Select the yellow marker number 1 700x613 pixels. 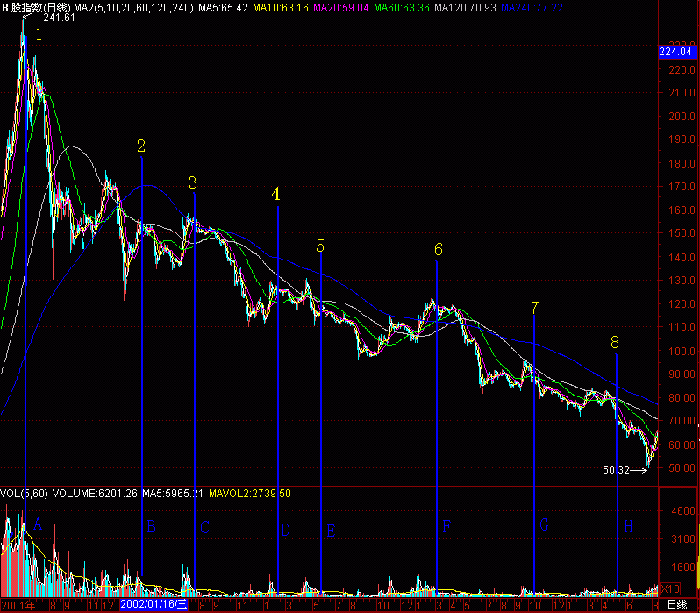(39, 35)
